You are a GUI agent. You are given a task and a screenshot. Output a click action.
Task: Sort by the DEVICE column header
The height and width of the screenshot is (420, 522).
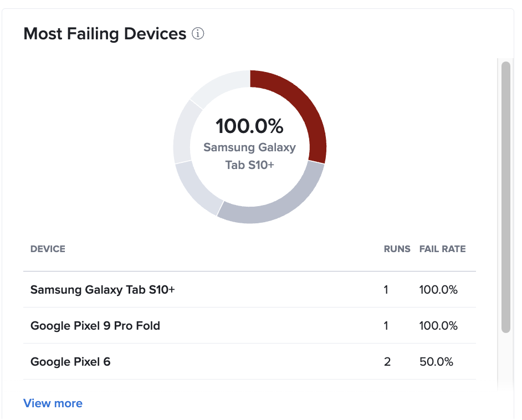[48, 249]
